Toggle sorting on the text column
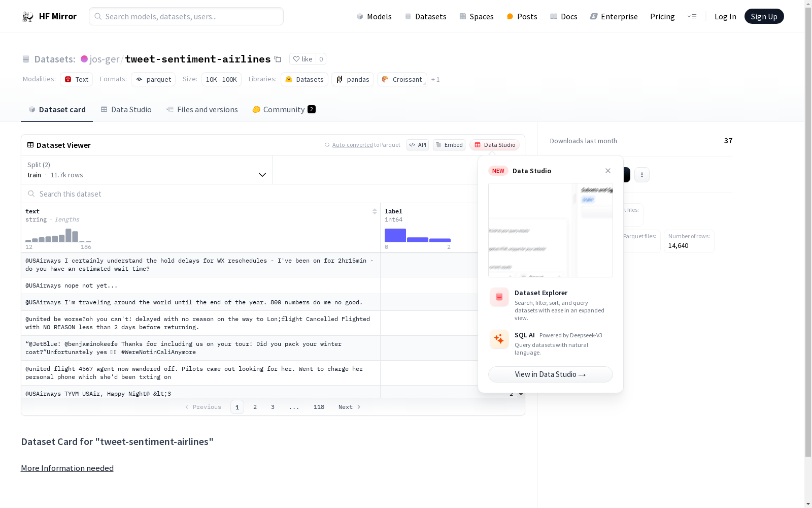The width and height of the screenshot is (812, 508). [375, 211]
